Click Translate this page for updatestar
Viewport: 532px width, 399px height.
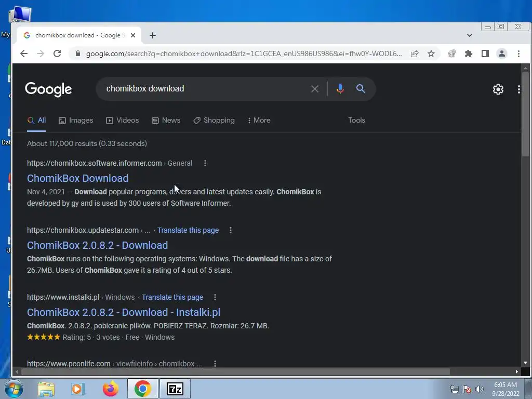click(x=188, y=230)
